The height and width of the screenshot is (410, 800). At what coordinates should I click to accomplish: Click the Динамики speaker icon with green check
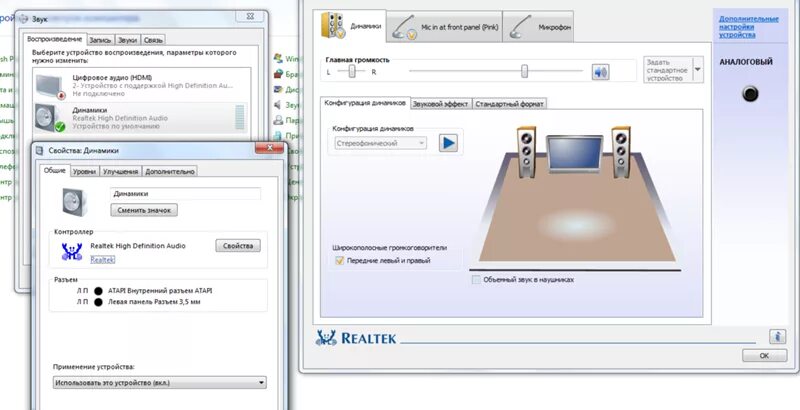(x=49, y=118)
